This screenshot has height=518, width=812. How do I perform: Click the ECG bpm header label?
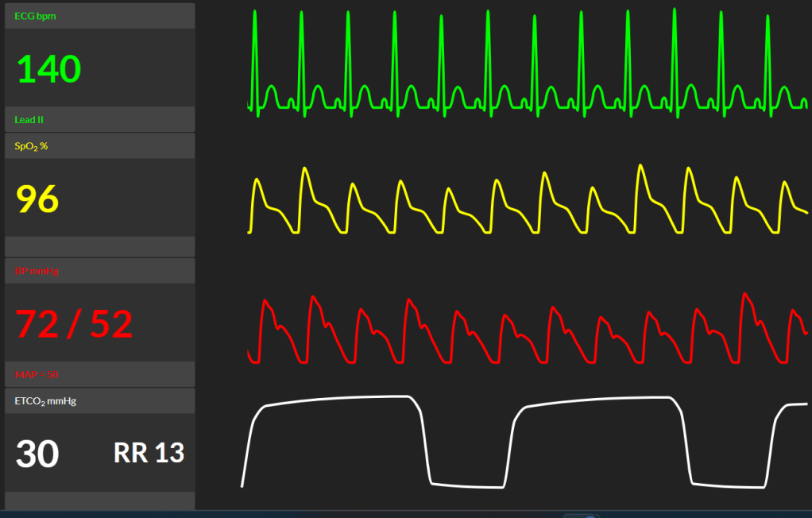(35, 16)
